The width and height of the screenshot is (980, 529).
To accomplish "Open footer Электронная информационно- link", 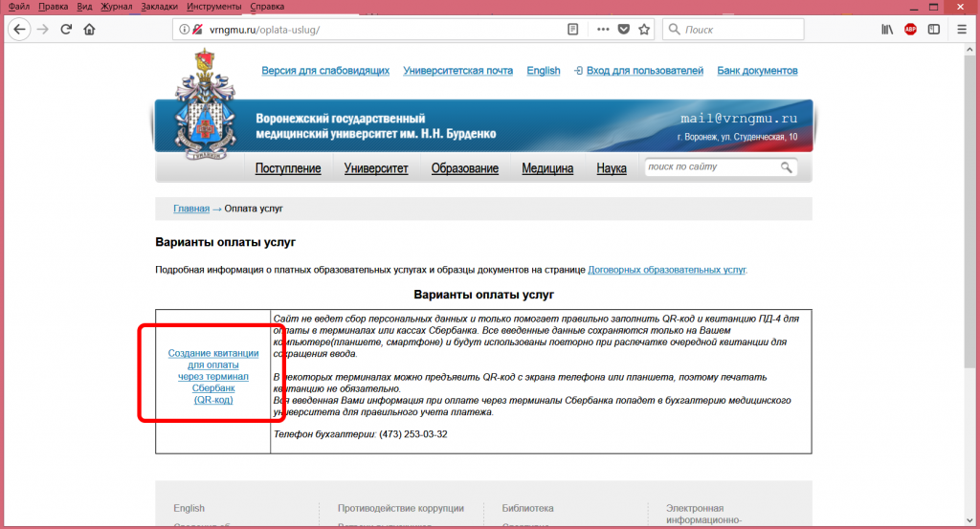I will 703,514.
